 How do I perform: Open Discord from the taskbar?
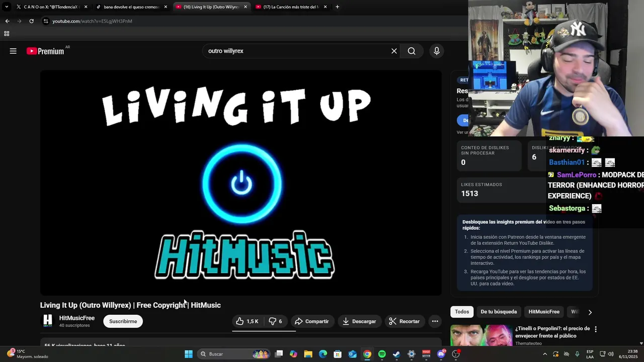(441, 354)
